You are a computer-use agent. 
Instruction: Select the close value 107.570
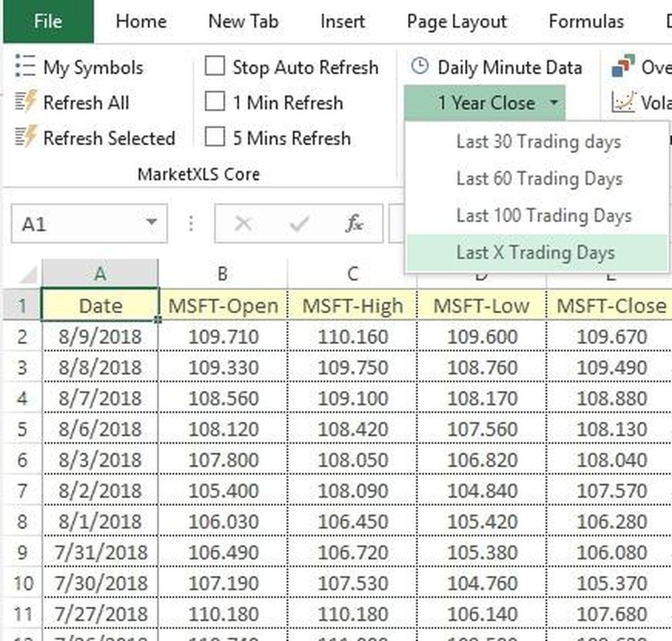[x=610, y=490]
